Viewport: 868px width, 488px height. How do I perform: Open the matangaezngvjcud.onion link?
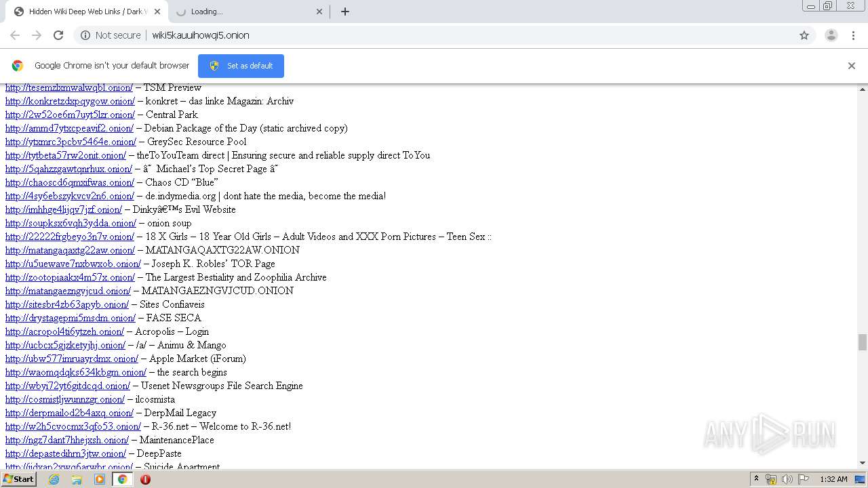coord(68,291)
